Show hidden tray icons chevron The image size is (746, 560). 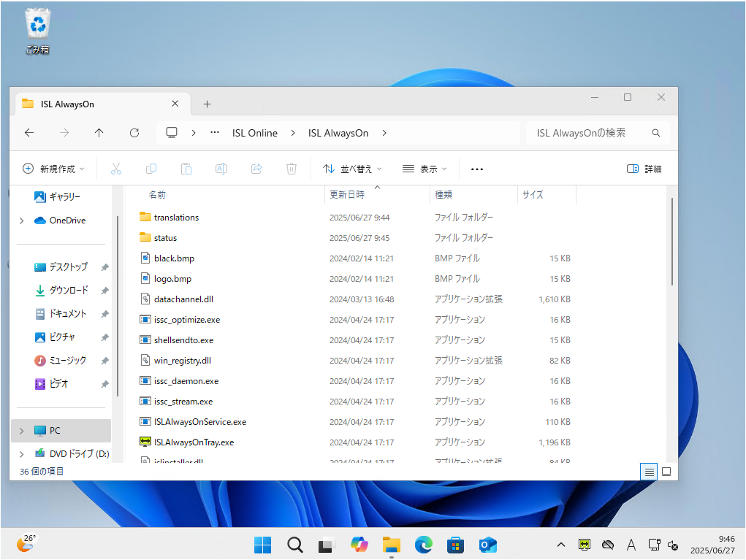[561, 545]
